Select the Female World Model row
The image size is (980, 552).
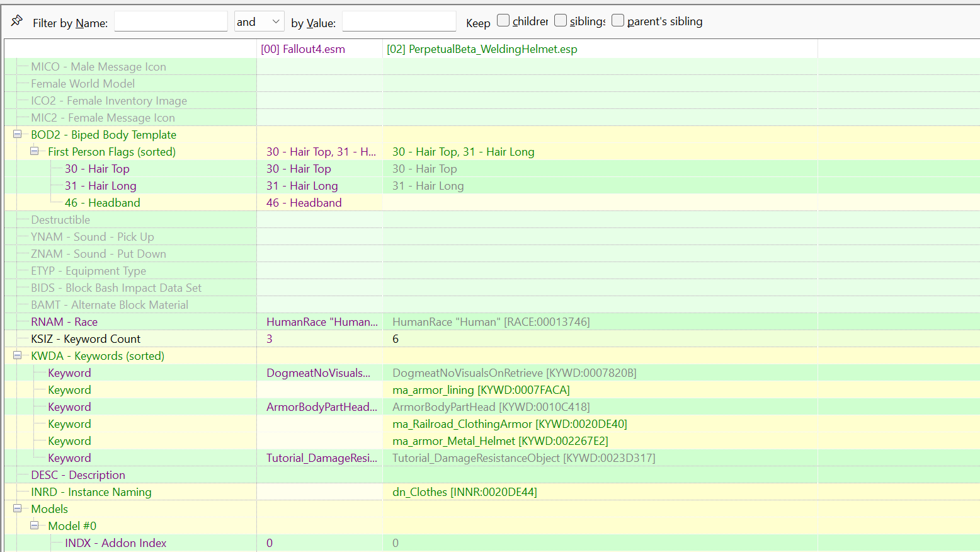point(83,84)
